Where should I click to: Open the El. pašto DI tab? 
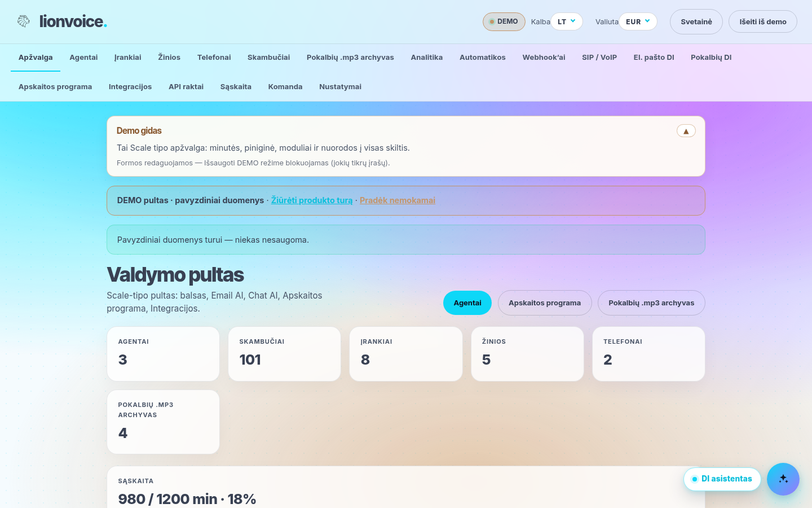pos(654,58)
